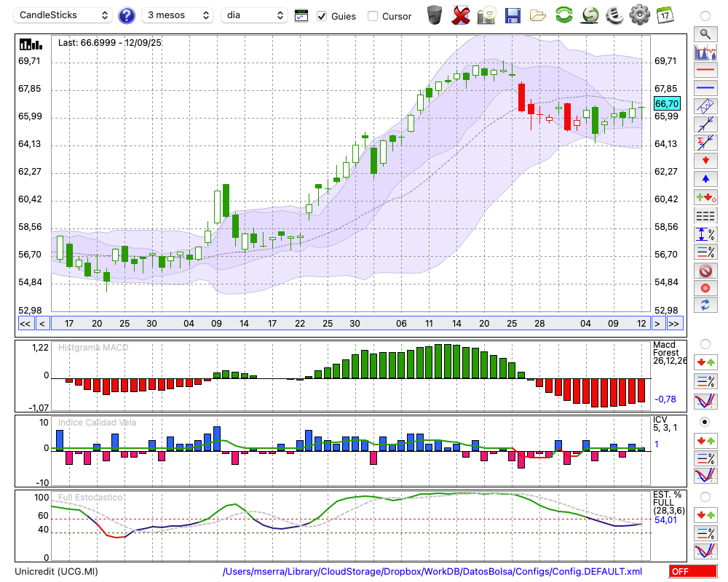728x582 pixels.
Task: Select the blue horizontal line tool
Action: click(705, 88)
